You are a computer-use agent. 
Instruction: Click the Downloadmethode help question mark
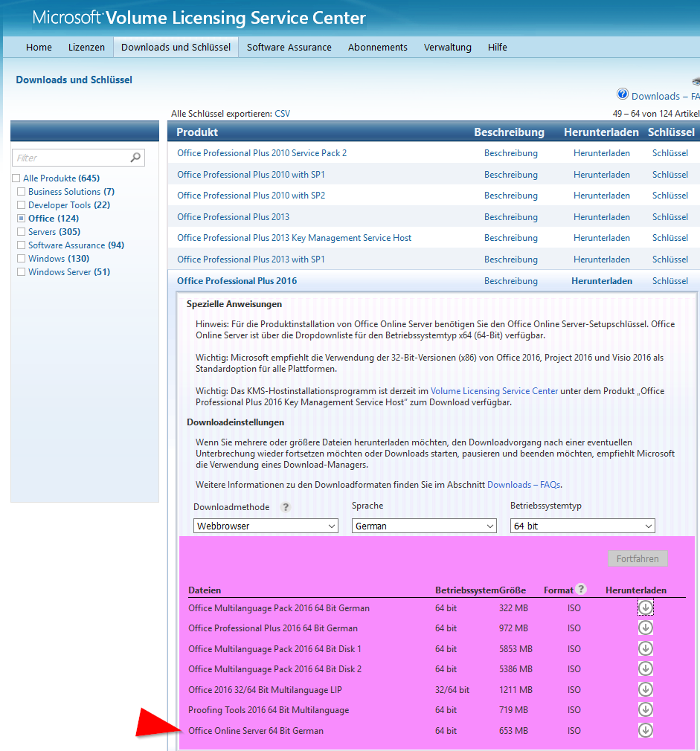[286, 506]
